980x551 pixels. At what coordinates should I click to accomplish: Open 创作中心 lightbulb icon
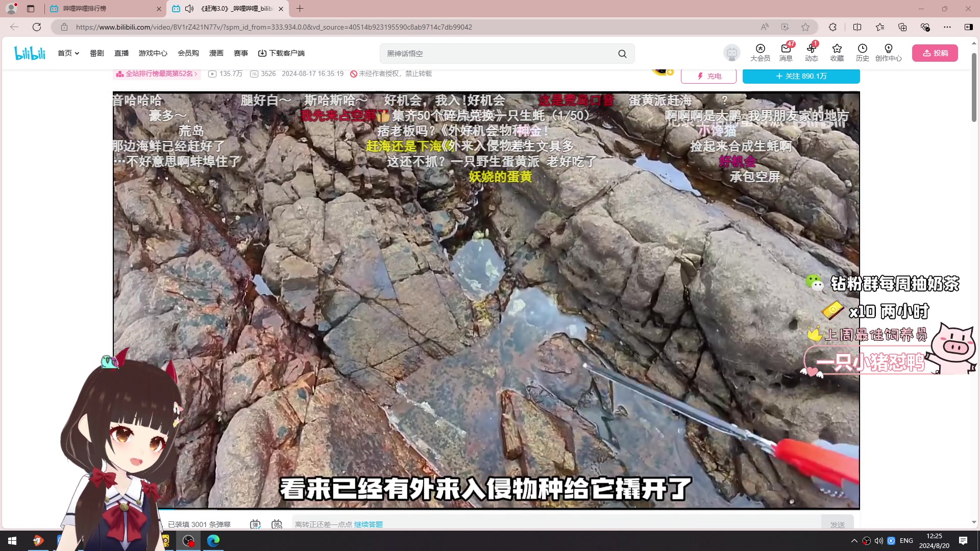(889, 53)
